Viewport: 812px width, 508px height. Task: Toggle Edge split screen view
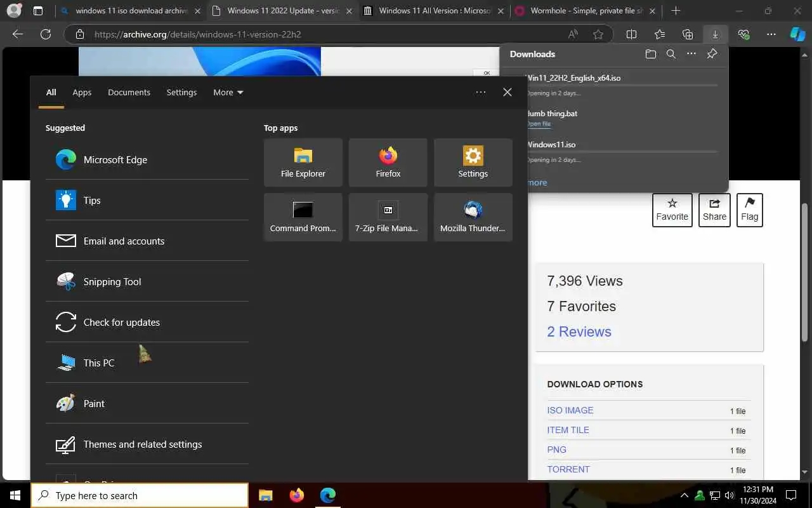[x=631, y=34]
